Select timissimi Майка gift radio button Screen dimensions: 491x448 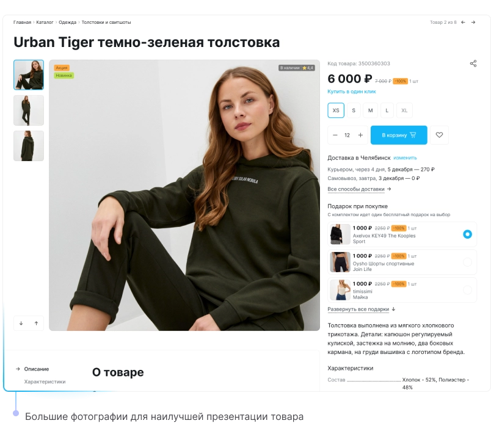click(x=467, y=290)
